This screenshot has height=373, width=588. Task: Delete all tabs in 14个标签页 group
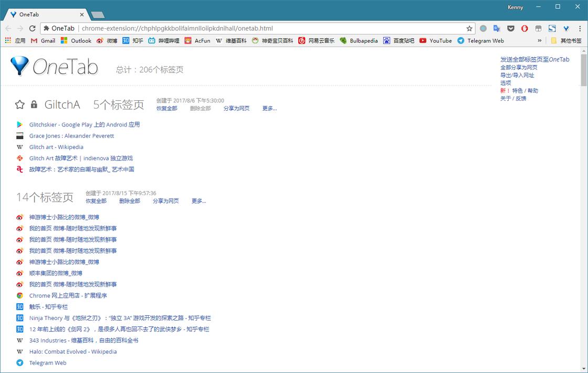(130, 201)
